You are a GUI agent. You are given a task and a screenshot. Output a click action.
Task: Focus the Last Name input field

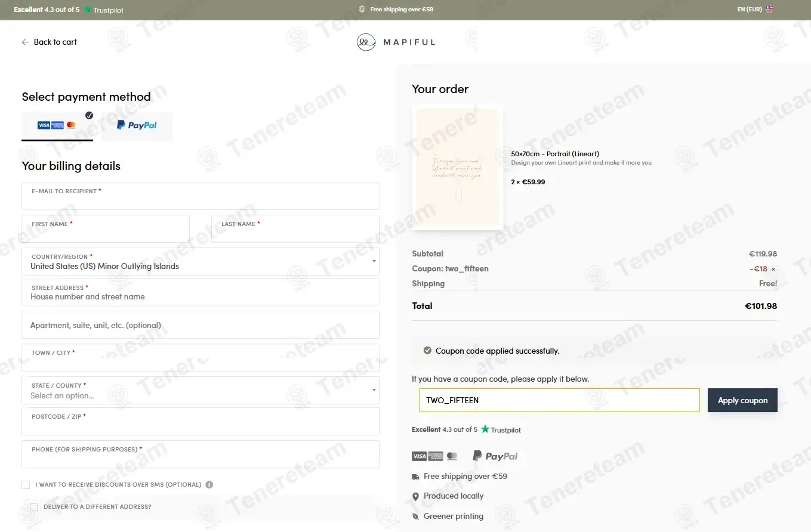click(295, 229)
